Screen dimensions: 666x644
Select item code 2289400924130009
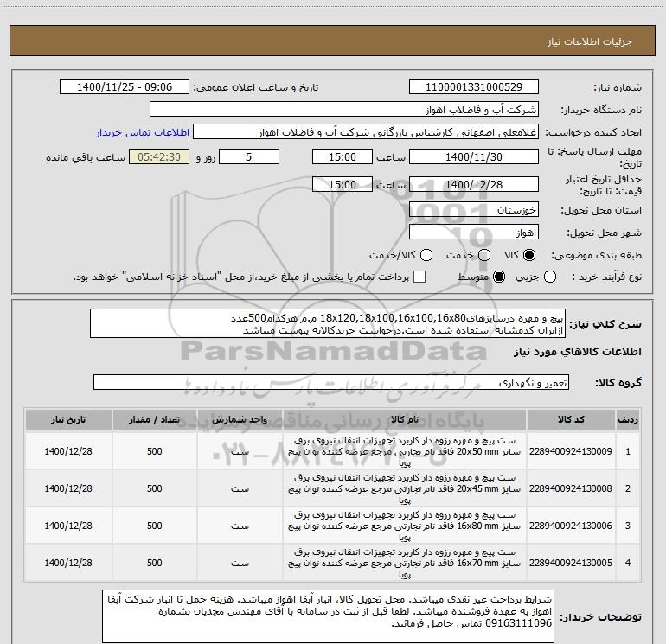pos(571,451)
